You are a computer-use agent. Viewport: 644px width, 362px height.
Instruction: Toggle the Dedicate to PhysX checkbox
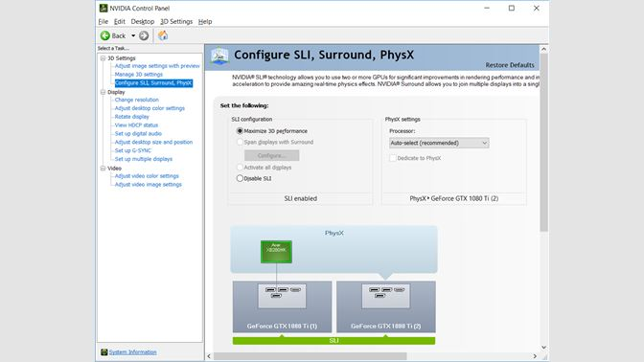click(393, 158)
